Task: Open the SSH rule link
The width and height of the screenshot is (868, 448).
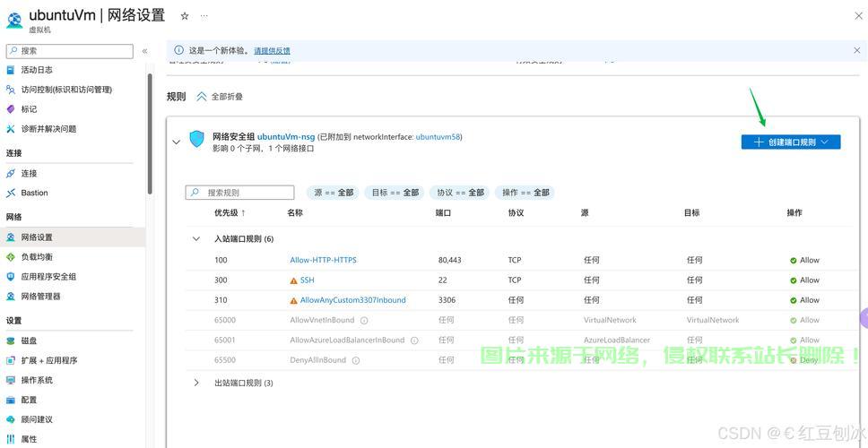Action: [x=308, y=280]
